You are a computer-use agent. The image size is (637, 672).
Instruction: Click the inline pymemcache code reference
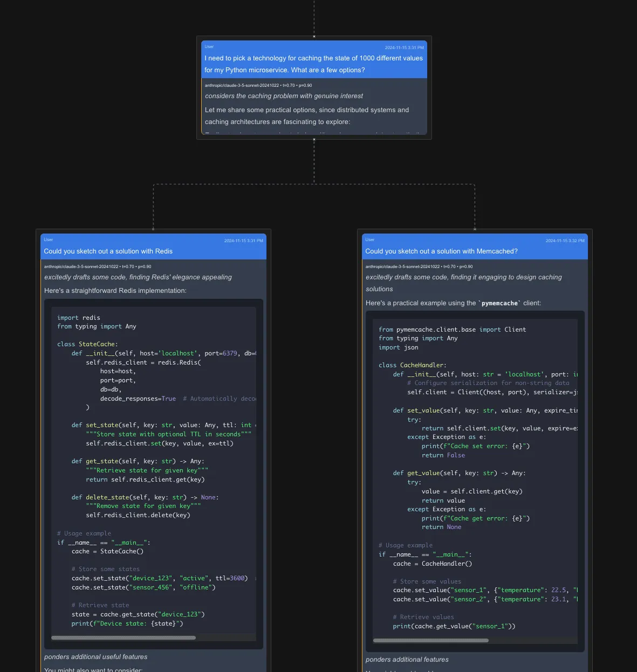click(x=499, y=303)
